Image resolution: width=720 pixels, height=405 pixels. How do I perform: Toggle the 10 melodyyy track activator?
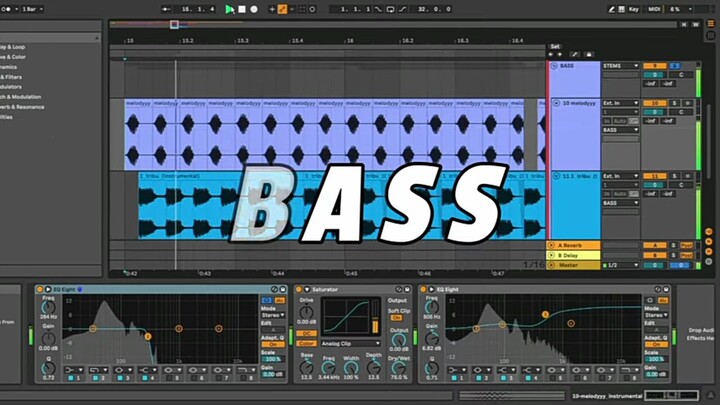pyautogui.click(x=655, y=103)
